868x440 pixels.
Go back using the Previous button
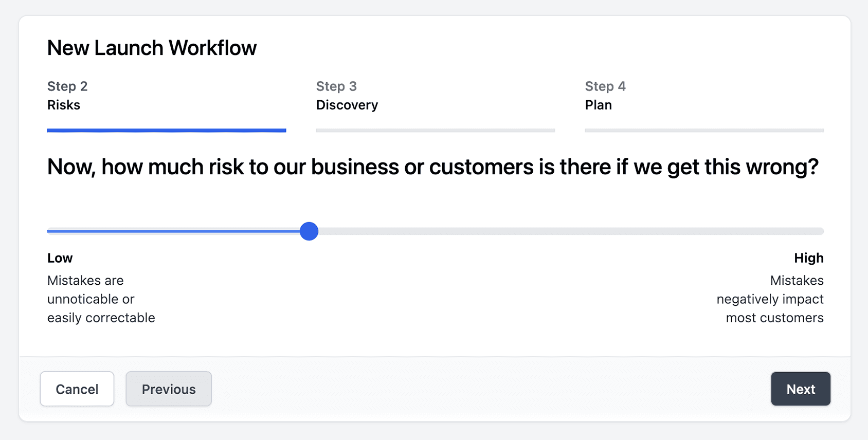tap(169, 389)
